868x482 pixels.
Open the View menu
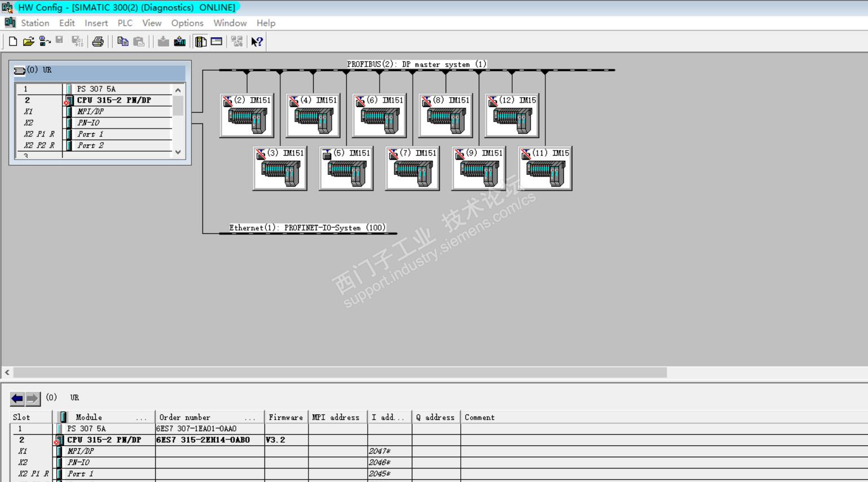(152, 23)
